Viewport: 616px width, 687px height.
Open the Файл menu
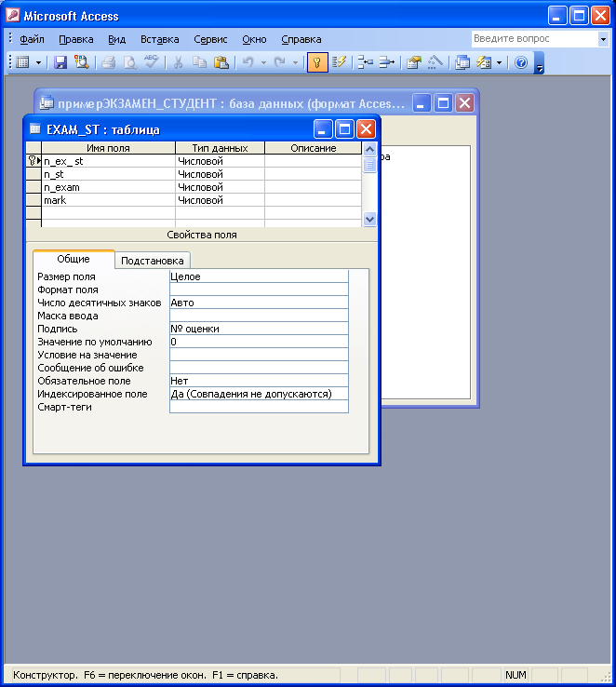point(32,39)
